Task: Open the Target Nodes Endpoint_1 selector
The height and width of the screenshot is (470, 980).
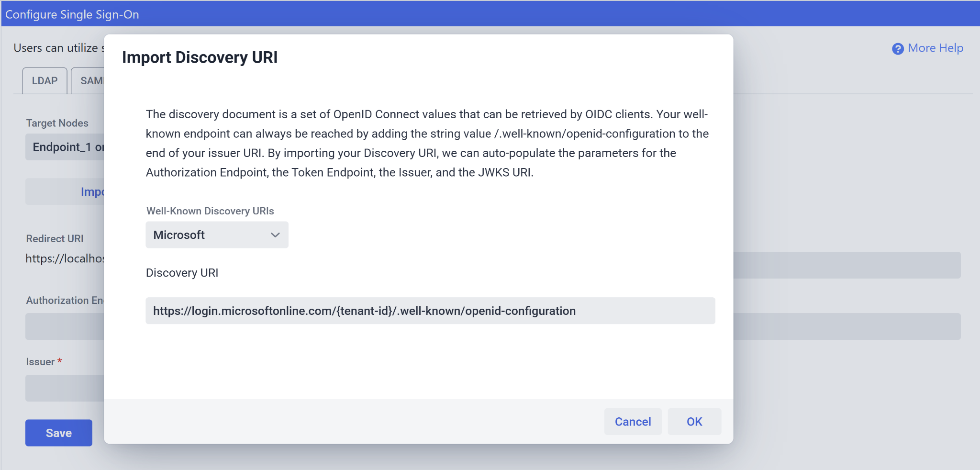Action: click(65, 147)
